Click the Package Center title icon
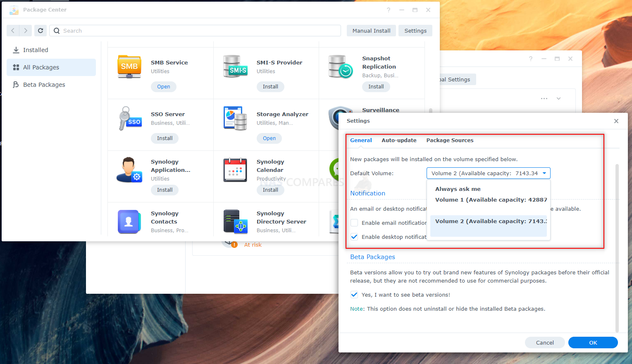 click(x=14, y=10)
